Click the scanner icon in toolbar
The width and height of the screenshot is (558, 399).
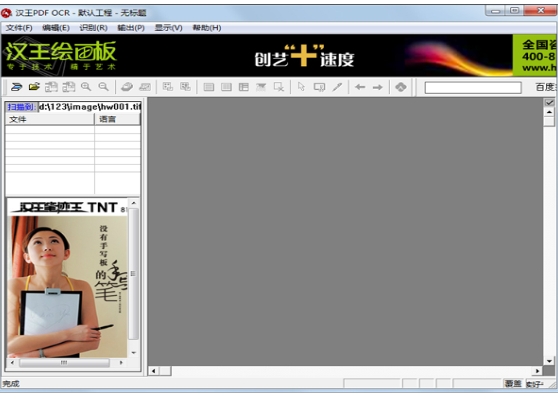[16, 87]
